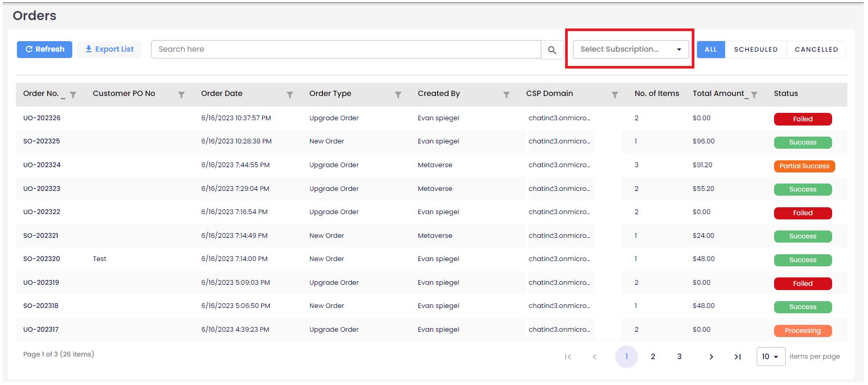Click date 6/16/2023 7:44:55 PM
Image resolution: width=868 pixels, height=385 pixels.
pos(235,165)
